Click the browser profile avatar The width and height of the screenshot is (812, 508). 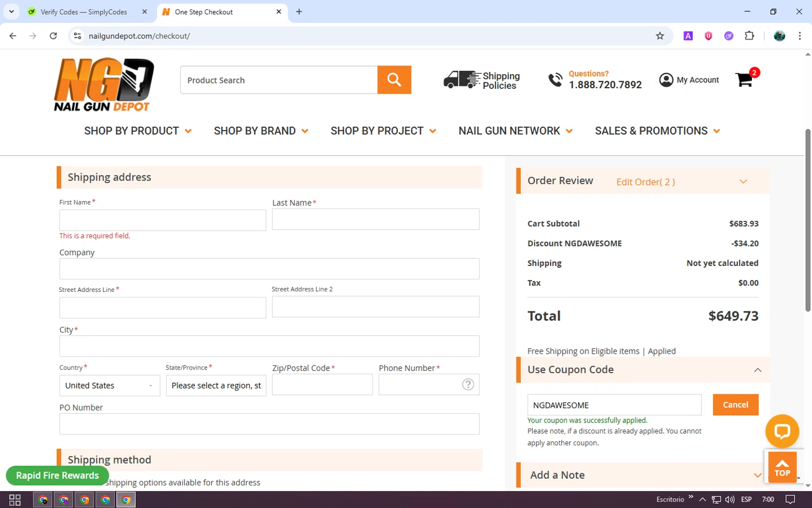tap(780, 36)
